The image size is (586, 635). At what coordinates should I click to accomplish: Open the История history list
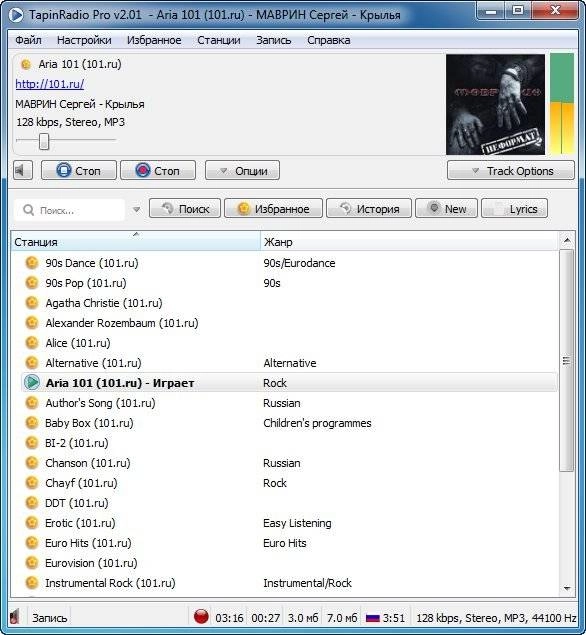coord(369,209)
